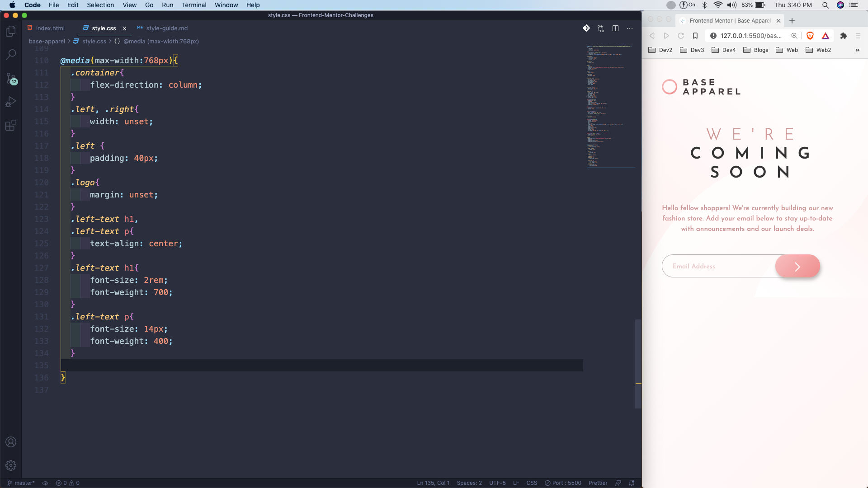This screenshot has height=488, width=868.
Task: Open the browser hamburger menu
Action: 858,36
